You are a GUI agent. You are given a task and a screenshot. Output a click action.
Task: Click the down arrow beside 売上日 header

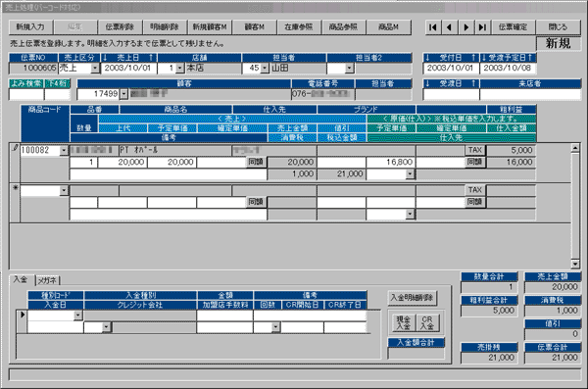[x=106, y=58]
